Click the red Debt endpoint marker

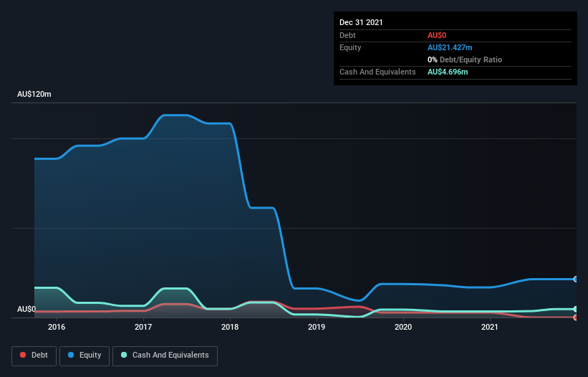(x=576, y=318)
